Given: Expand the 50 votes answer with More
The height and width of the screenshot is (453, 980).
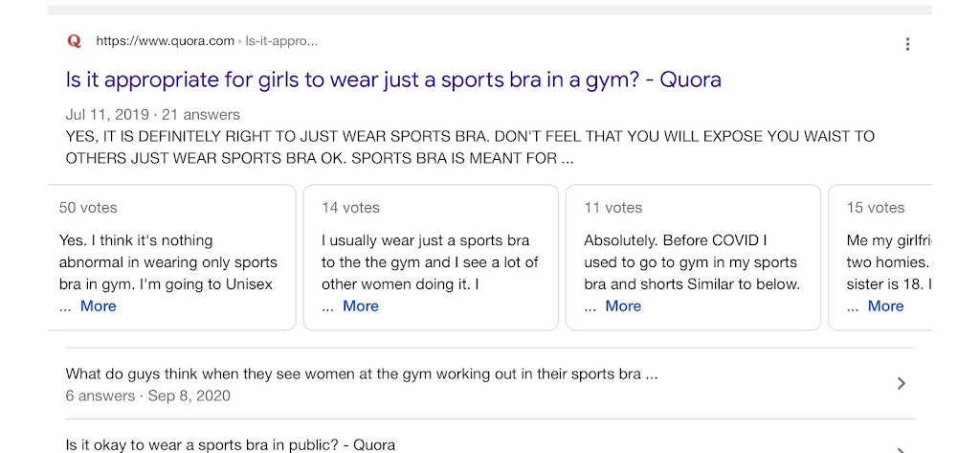Looking at the screenshot, I should (x=98, y=306).
